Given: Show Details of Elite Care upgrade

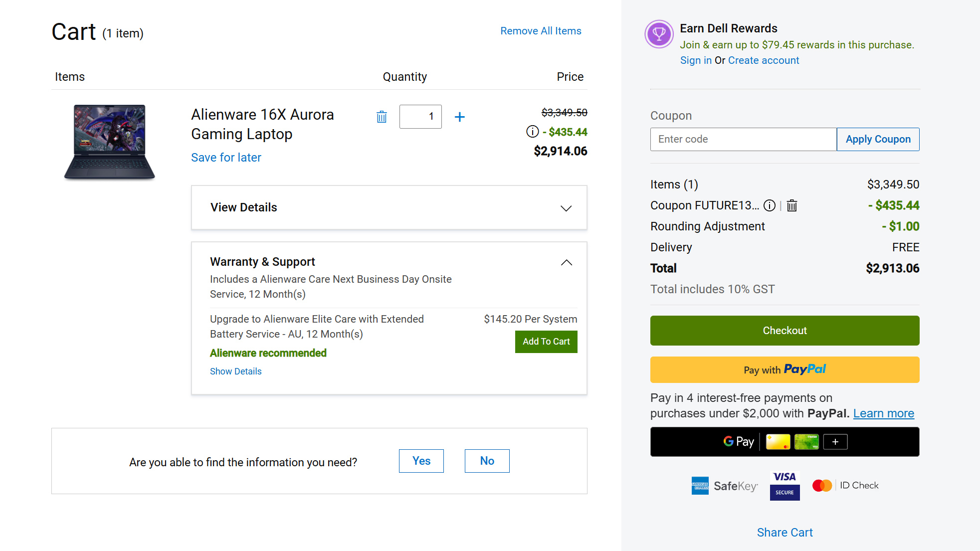Looking at the screenshot, I should click(235, 371).
